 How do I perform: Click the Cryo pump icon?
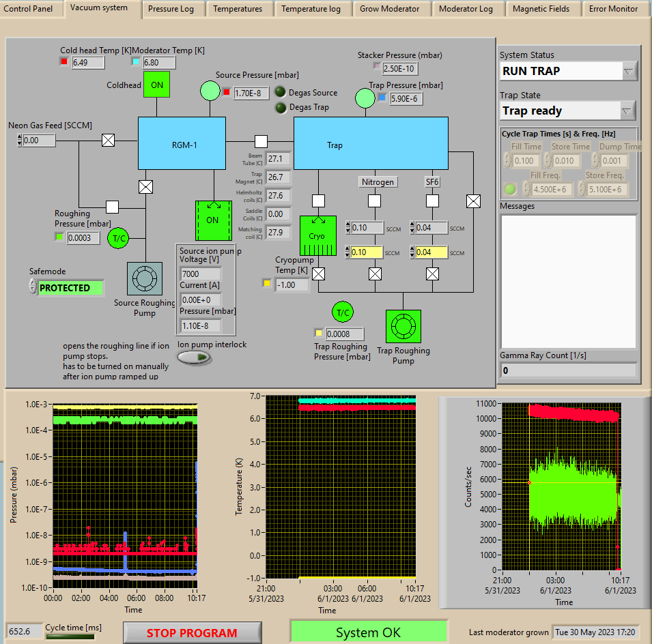(317, 236)
